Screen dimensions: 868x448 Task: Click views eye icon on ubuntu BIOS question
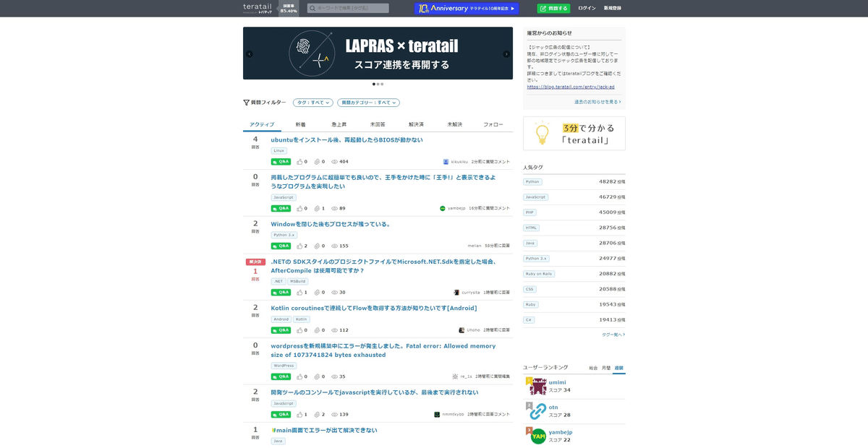pos(334,162)
